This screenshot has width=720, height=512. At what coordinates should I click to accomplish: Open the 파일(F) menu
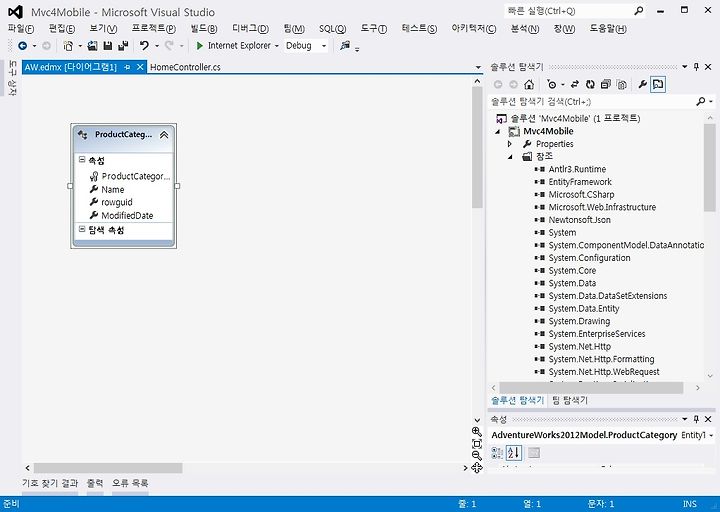tap(21, 28)
